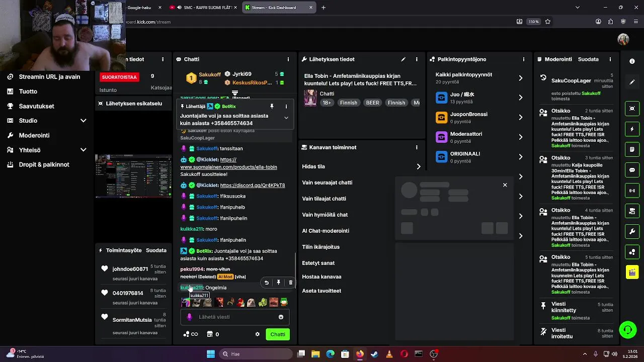644x362 pixels.
Task: Click Vain seuraajat chatti option
Action: coord(327,183)
